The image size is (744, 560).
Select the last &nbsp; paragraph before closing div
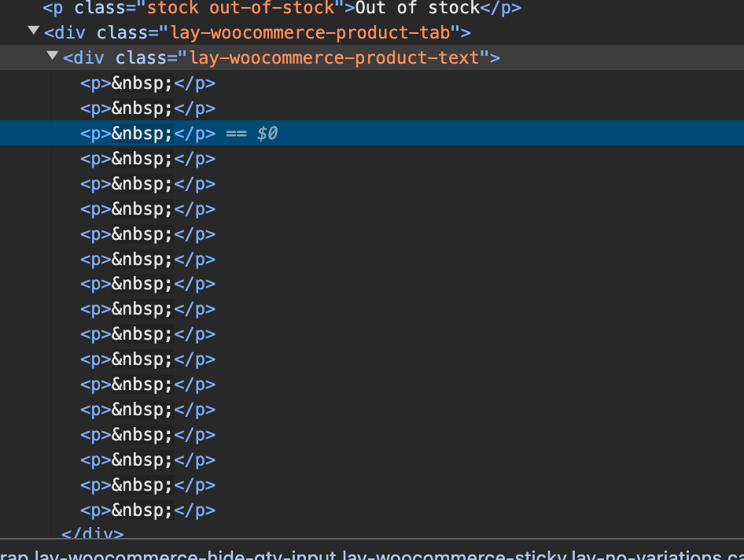point(146,510)
